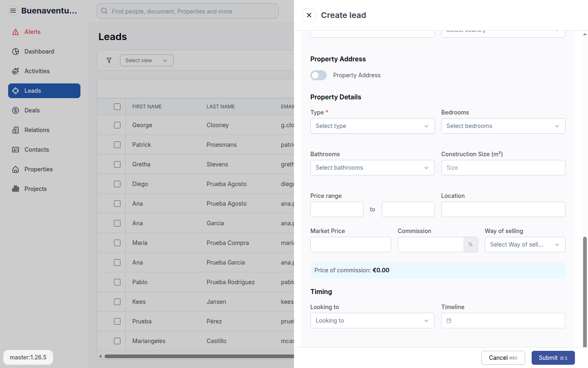588x368 pixels.
Task: Select the Diego Prueba Agosto checkbox
Action: (x=117, y=184)
